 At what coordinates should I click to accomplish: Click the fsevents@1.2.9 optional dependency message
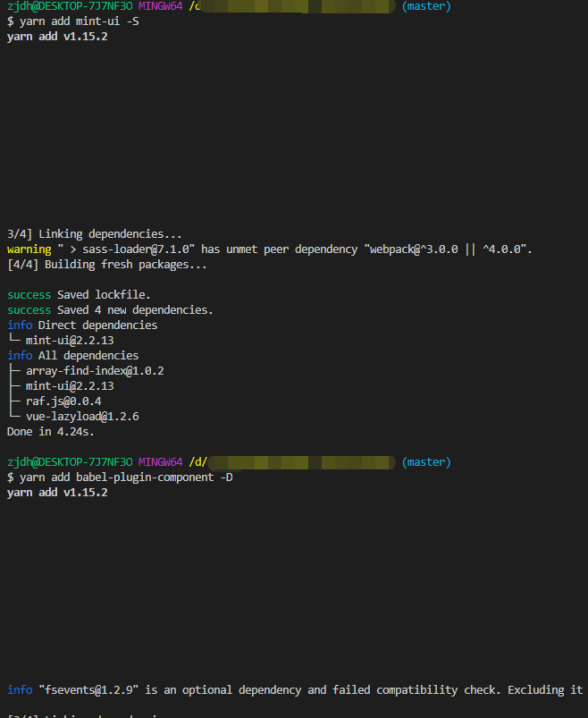click(295, 690)
